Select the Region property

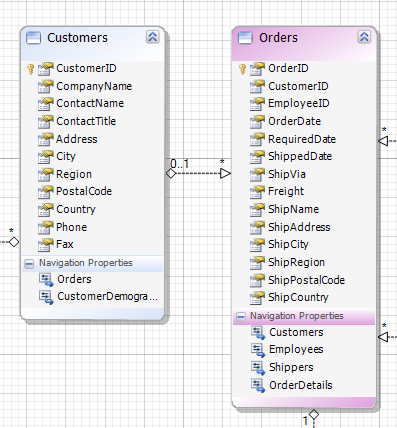[74, 174]
